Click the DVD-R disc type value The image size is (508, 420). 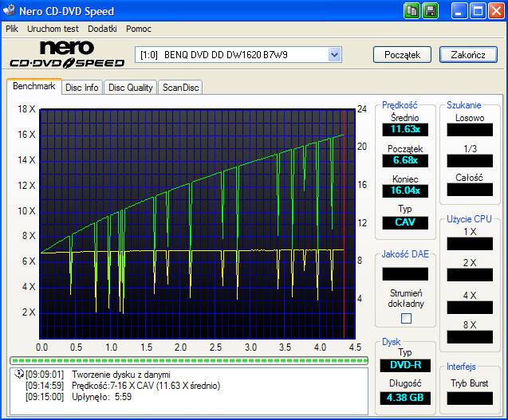(x=405, y=365)
